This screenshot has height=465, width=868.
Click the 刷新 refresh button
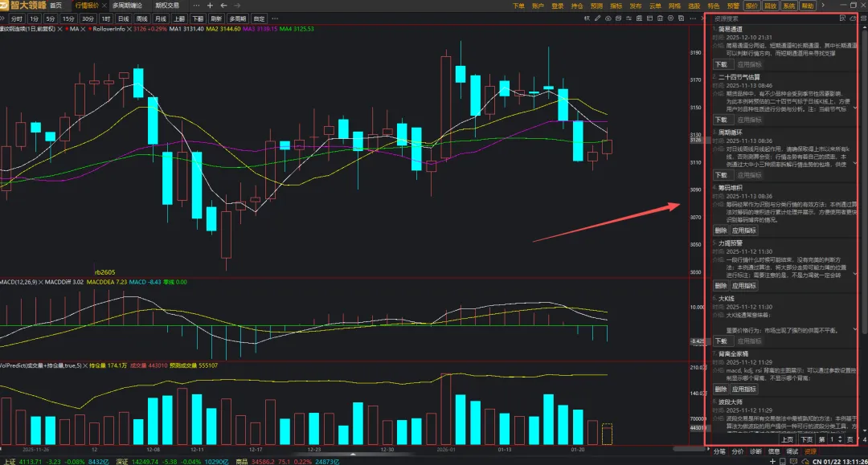click(x=216, y=18)
